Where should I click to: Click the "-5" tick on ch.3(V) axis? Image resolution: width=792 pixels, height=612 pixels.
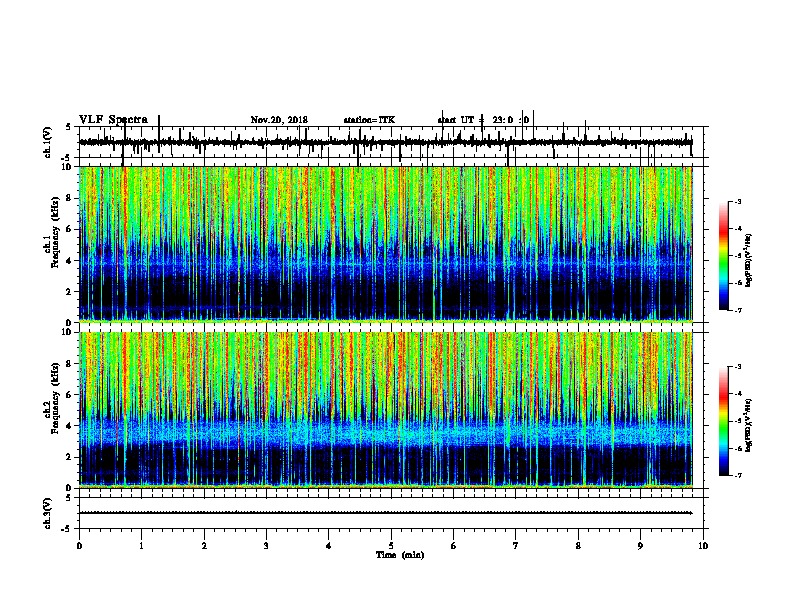pos(66,529)
